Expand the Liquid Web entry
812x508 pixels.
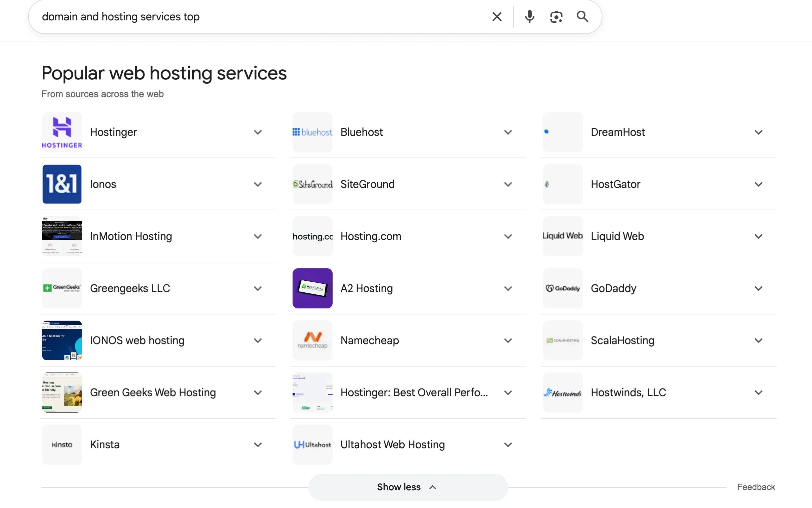click(759, 236)
